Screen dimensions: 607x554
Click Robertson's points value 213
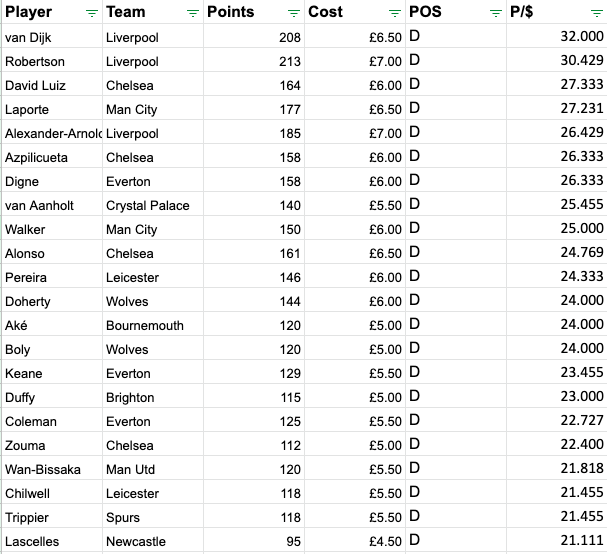point(254,60)
